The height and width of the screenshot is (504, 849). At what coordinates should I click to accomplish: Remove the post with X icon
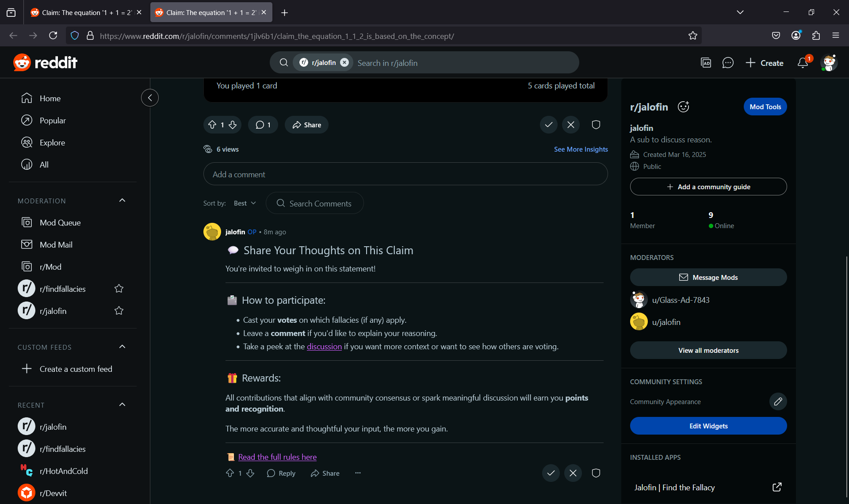571,125
